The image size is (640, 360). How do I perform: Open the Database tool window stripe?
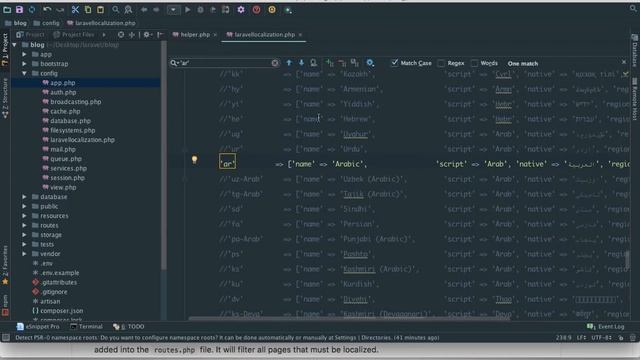pos(635,51)
